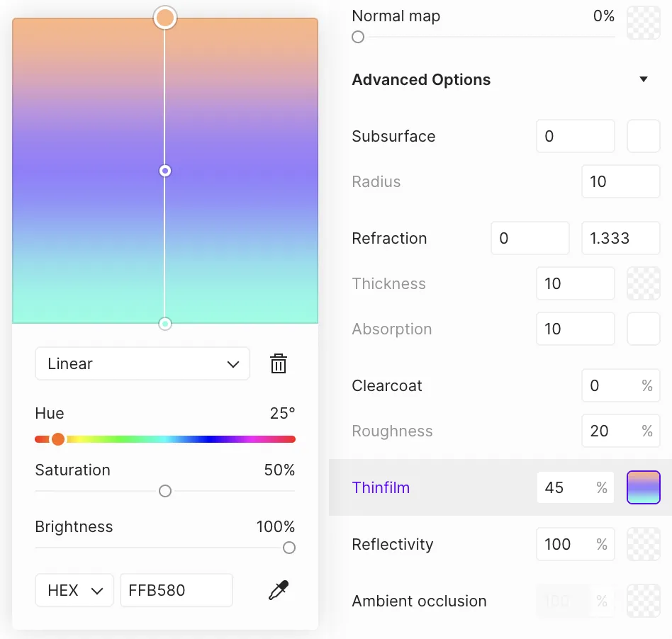Select the Thinfilm property row label

[x=381, y=487]
